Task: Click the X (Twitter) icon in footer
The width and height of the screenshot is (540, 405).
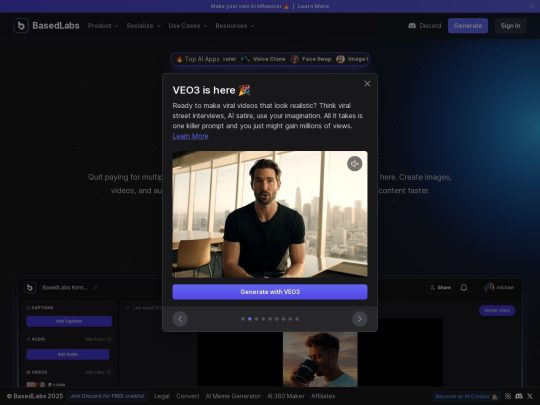Action: tap(530, 396)
